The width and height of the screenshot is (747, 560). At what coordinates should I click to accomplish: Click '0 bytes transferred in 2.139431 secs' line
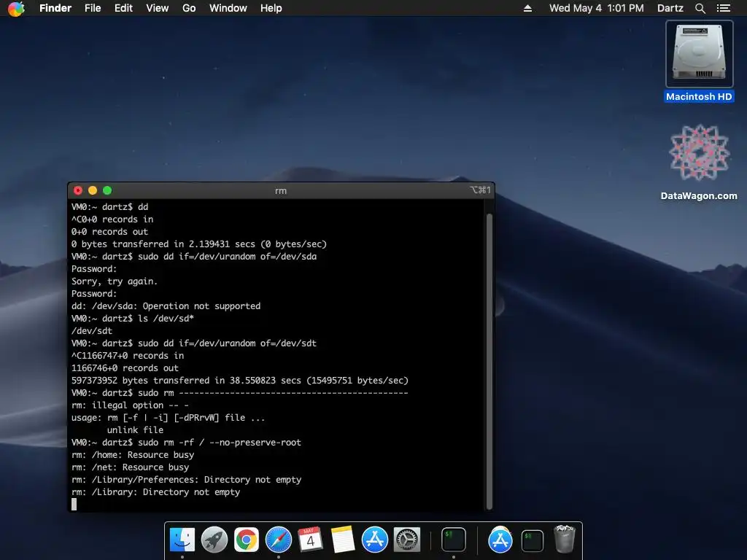199,244
